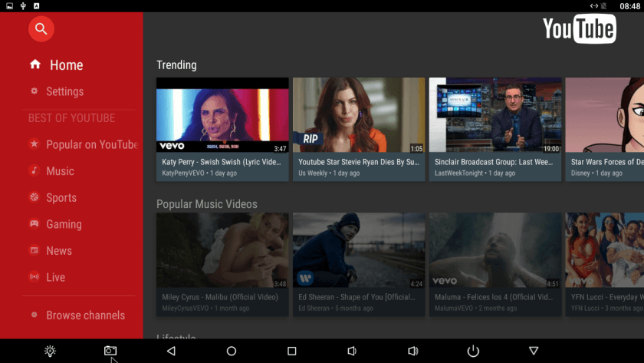Open the Stevie Ryan video thumbnail
This screenshot has height=363, width=644.
click(358, 115)
